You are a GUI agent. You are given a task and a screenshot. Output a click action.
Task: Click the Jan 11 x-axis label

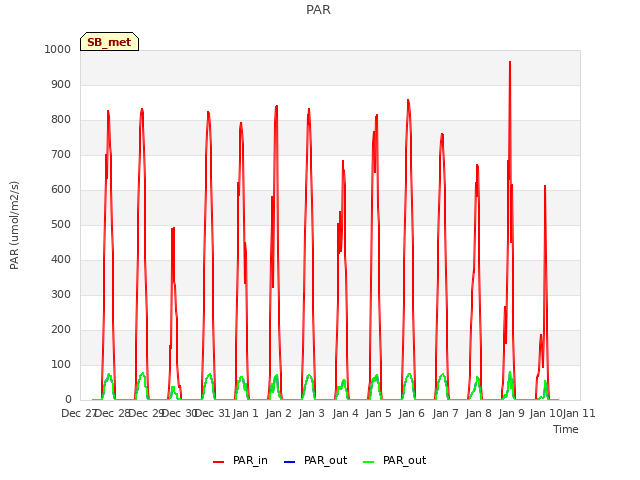coord(579,413)
